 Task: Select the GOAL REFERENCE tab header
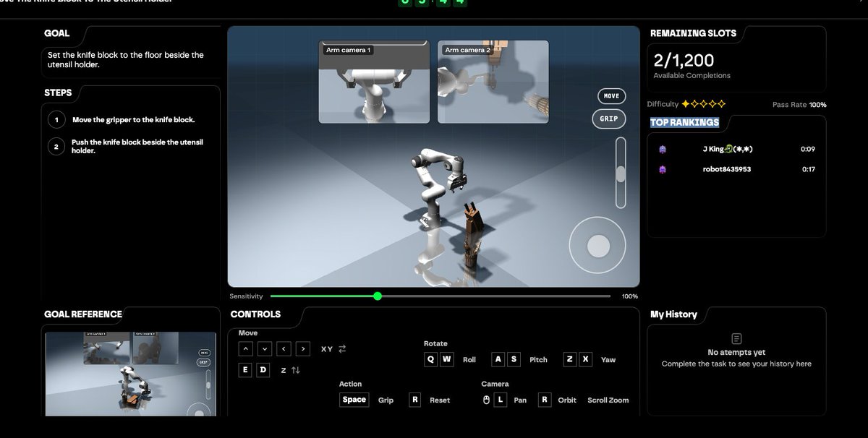tap(83, 314)
